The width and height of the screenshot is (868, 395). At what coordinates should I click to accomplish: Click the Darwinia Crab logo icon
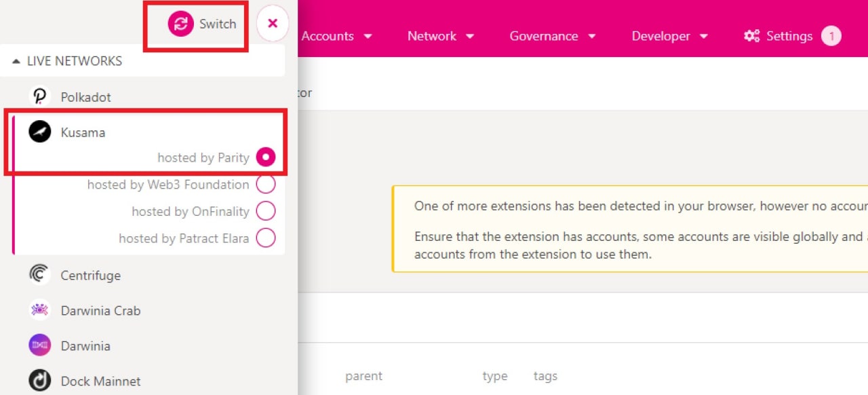(x=40, y=310)
